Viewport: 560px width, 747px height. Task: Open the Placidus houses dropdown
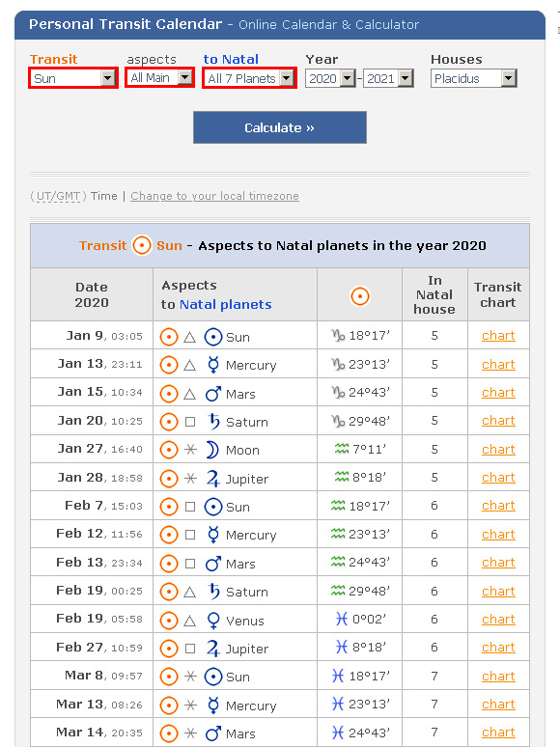coord(474,78)
